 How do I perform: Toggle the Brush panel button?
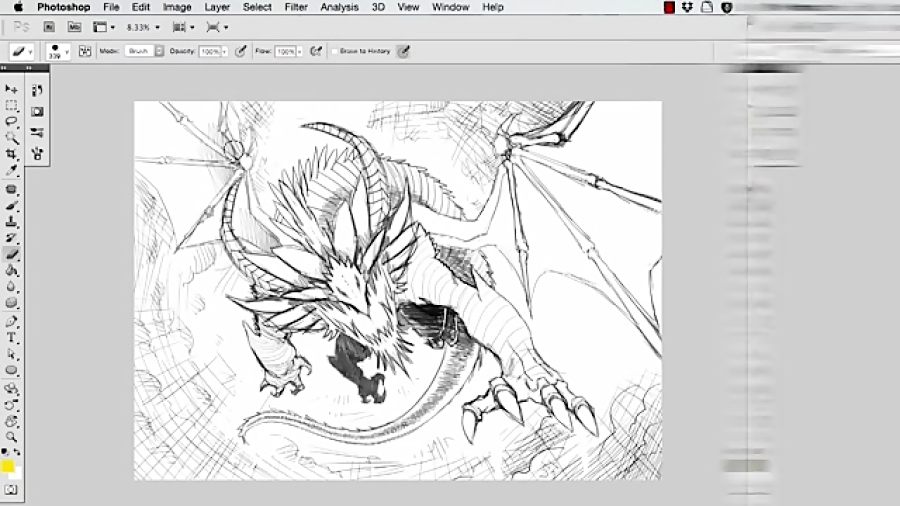point(85,51)
